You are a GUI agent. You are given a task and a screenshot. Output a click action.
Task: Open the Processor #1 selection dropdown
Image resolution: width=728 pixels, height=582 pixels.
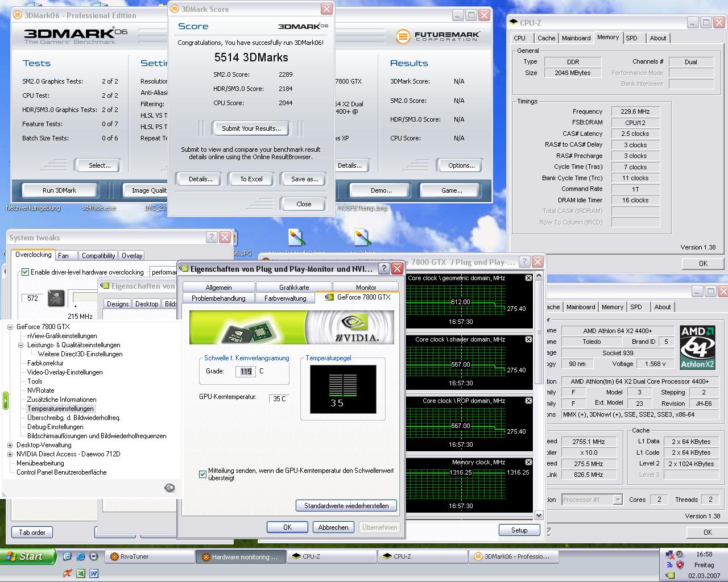pyautogui.click(x=617, y=500)
